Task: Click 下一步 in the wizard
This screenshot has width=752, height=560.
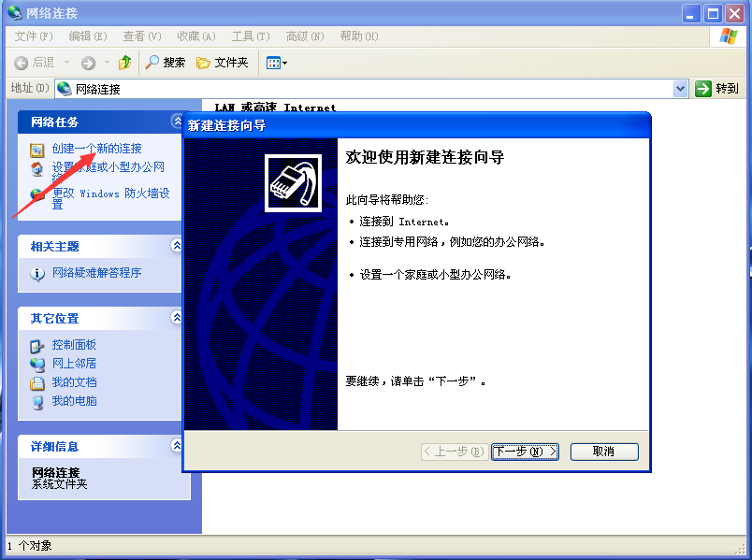Action: coord(525,451)
